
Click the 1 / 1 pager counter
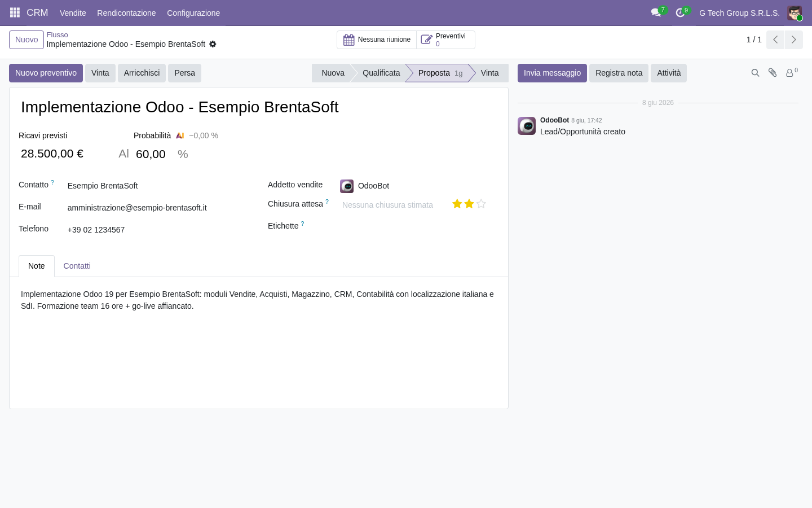click(x=754, y=40)
